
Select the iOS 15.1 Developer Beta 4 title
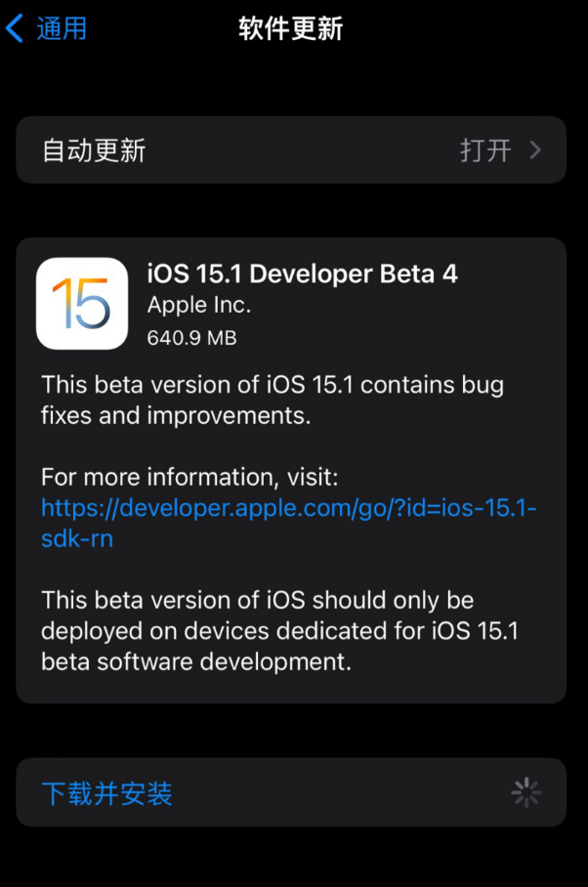pyautogui.click(x=303, y=274)
